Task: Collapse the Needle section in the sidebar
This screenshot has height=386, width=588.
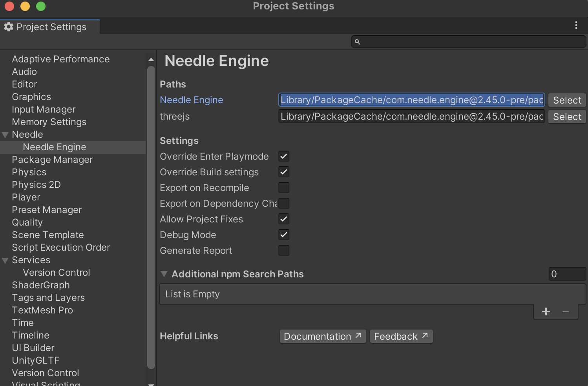Action: pyautogui.click(x=5, y=135)
